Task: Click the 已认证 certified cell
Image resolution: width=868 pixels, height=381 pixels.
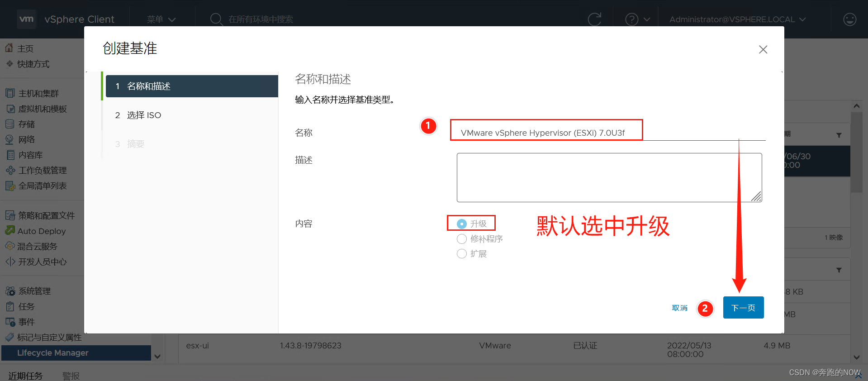Action: coord(585,346)
